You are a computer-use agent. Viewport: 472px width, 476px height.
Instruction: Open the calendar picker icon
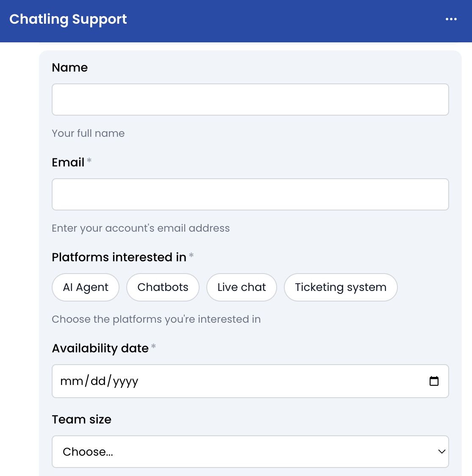click(434, 381)
